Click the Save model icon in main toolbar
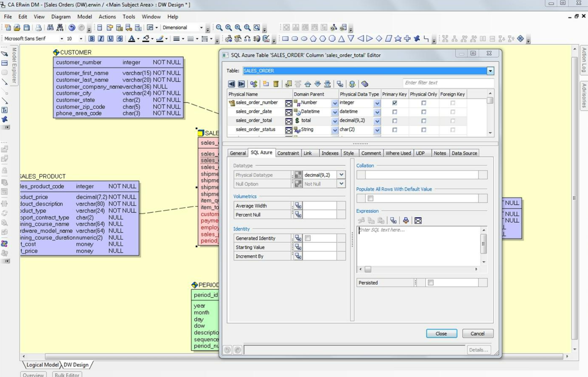Image resolution: width=588 pixels, height=377 pixels. click(26, 28)
